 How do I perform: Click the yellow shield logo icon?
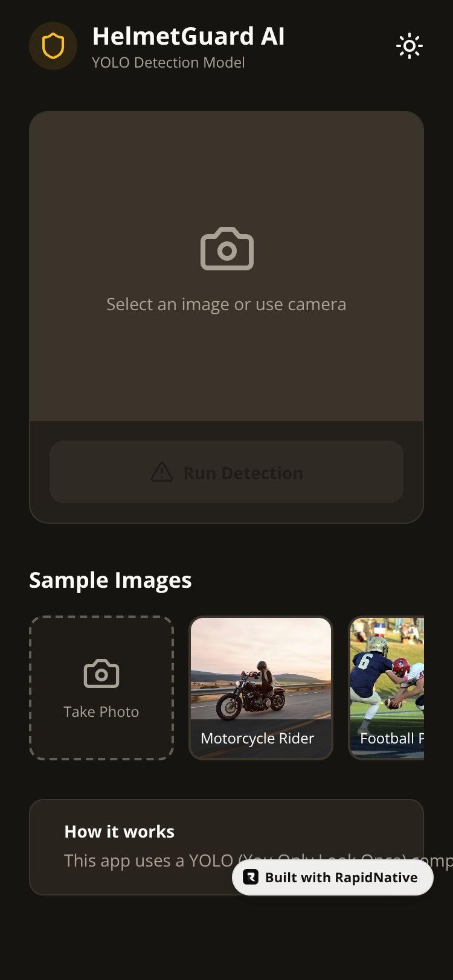(53, 46)
